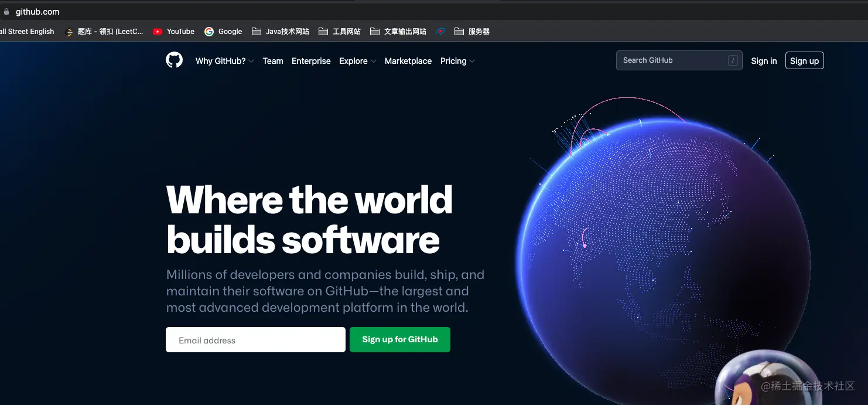Viewport: 868px width, 405px height.
Task: Open the Enterprise page
Action: [311, 61]
